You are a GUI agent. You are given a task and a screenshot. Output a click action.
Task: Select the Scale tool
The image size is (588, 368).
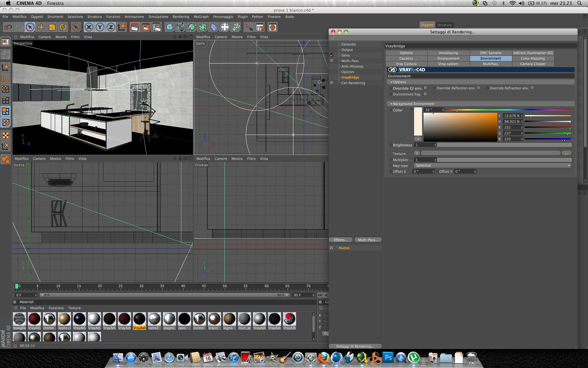[52, 27]
